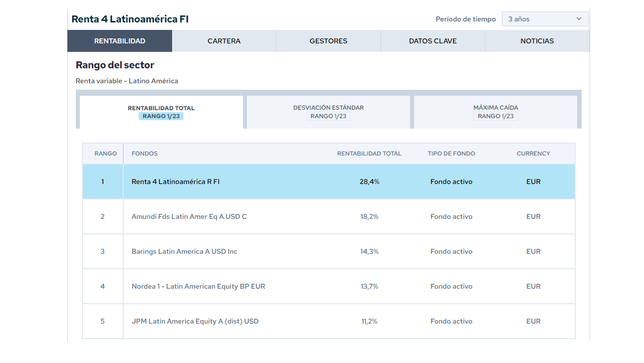
Task: Open Amundi Fds Latin Amer Eq A USD C
Action: point(189,216)
